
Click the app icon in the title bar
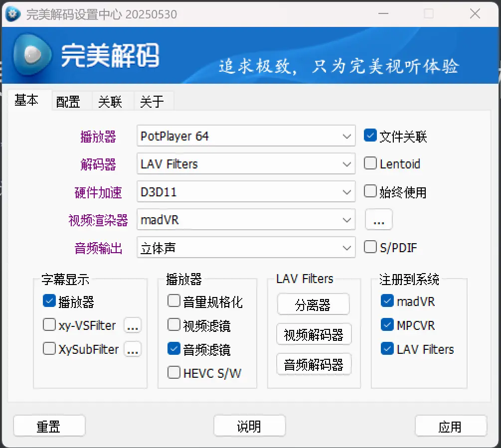point(13,14)
